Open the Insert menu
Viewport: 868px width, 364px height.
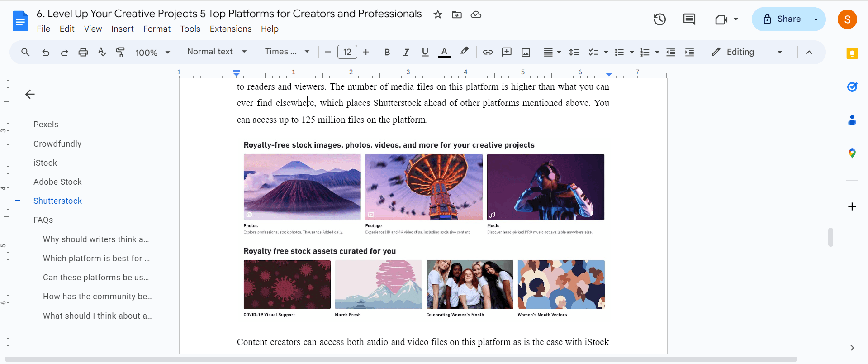pos(123,29)
